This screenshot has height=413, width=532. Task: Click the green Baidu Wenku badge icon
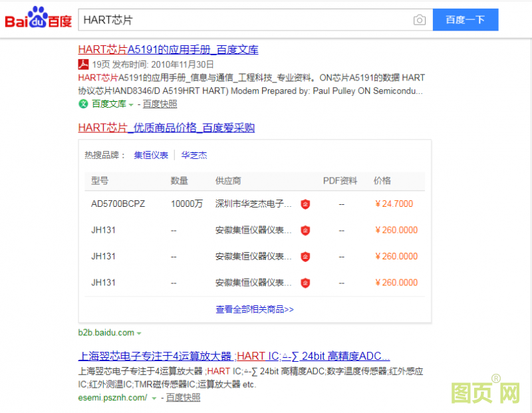(x=83, y=104)
